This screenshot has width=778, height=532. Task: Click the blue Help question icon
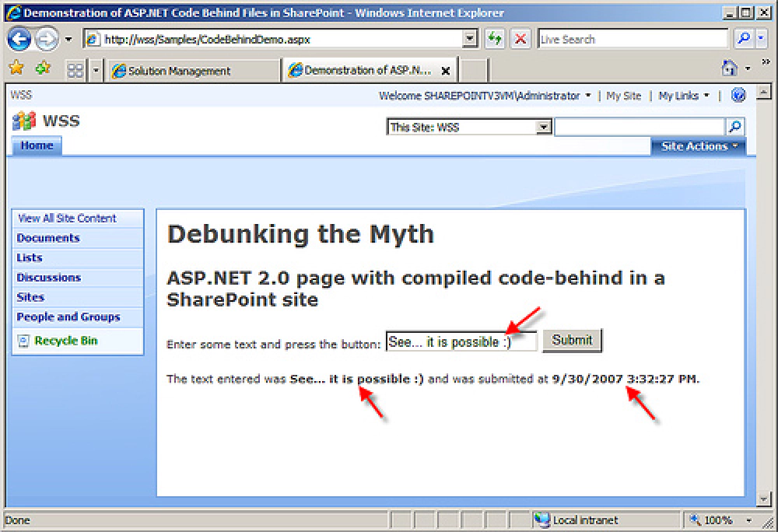(x=738, y=96)
